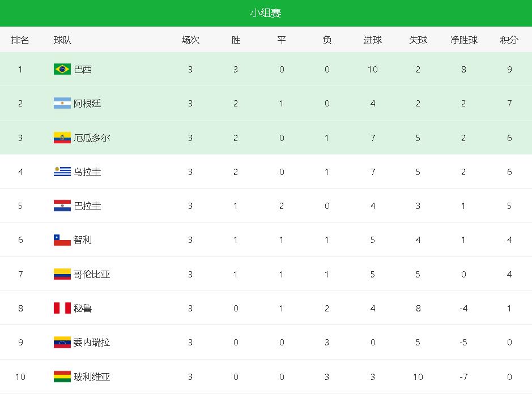532x402 pixels.
Task: Click the Brazil flag icon
Action: click(x=62, y=70)
